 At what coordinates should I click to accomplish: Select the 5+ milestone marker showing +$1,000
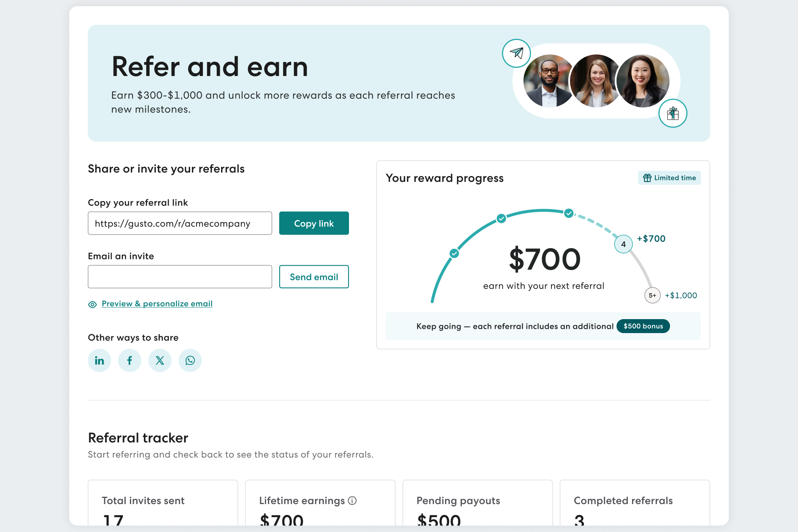click(652, 295)
